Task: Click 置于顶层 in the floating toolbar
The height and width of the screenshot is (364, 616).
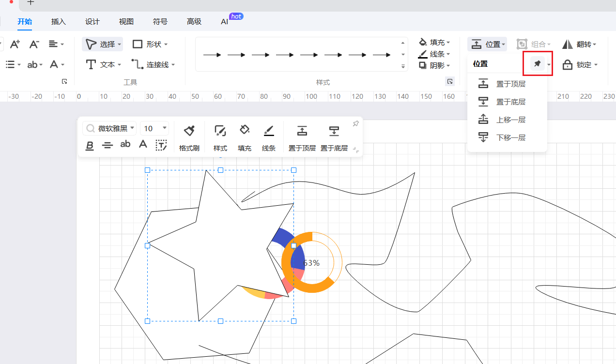Action: 302,137
